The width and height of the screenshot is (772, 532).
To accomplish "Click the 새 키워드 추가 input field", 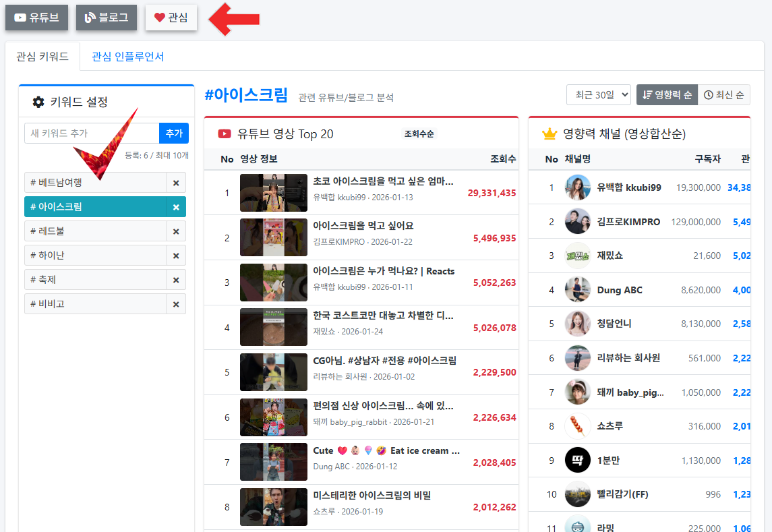I will pyautogui.click(x=92, y=134).
